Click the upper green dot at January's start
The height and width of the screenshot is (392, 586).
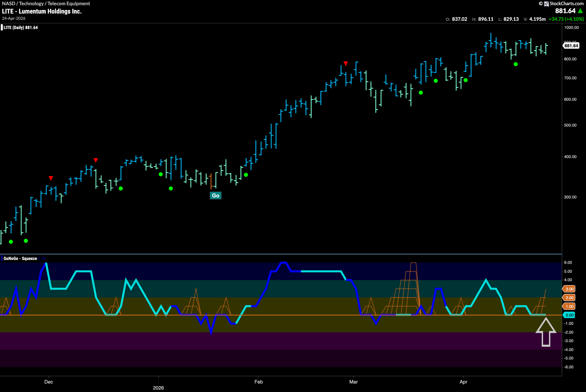pyautogui.click(x=161, y=174)
